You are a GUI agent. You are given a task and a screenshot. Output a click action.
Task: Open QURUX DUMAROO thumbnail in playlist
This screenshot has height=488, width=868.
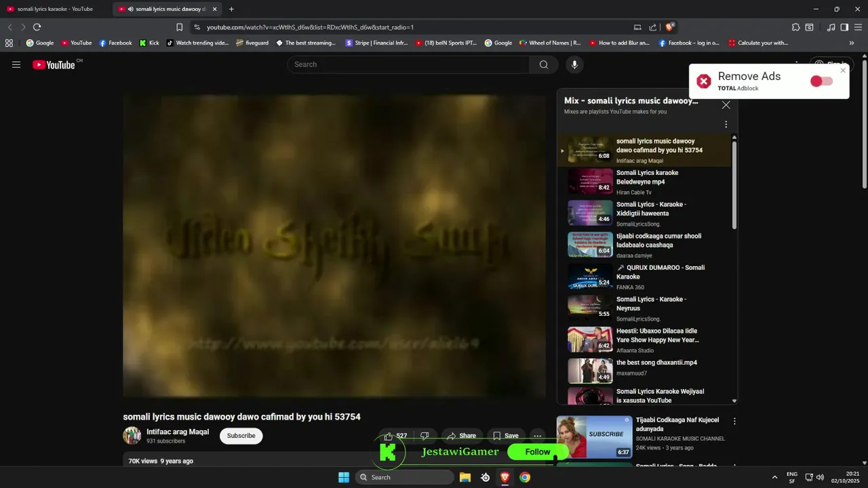click(x=590, y=276)
